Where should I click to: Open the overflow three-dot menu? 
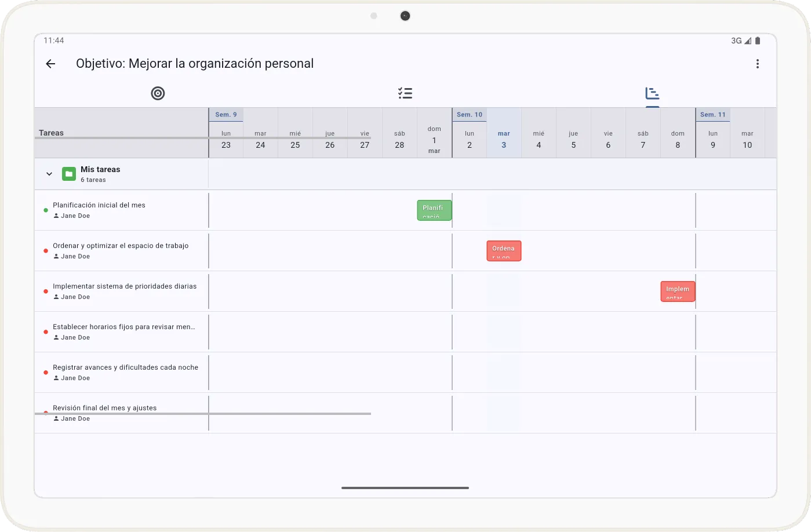click(757, 64)
